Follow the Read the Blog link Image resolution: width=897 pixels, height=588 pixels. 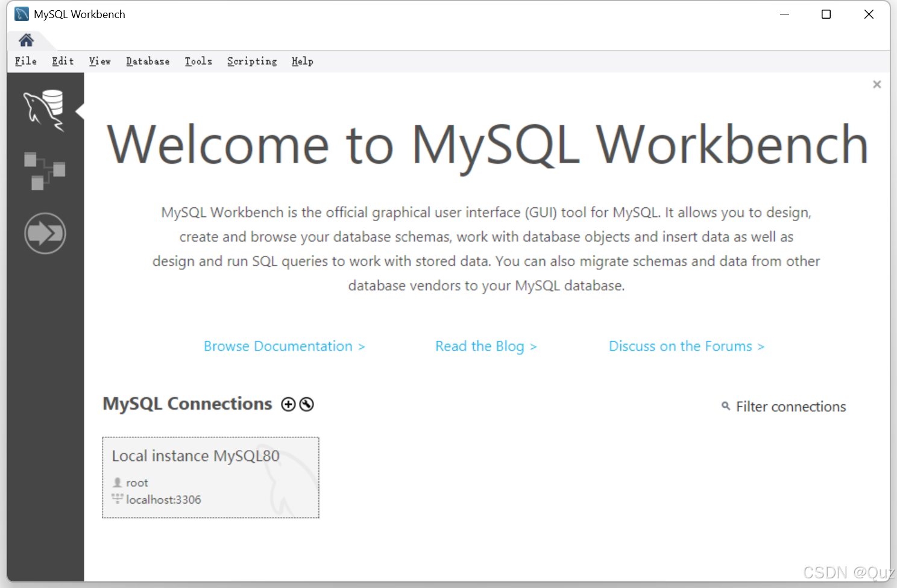486,346
